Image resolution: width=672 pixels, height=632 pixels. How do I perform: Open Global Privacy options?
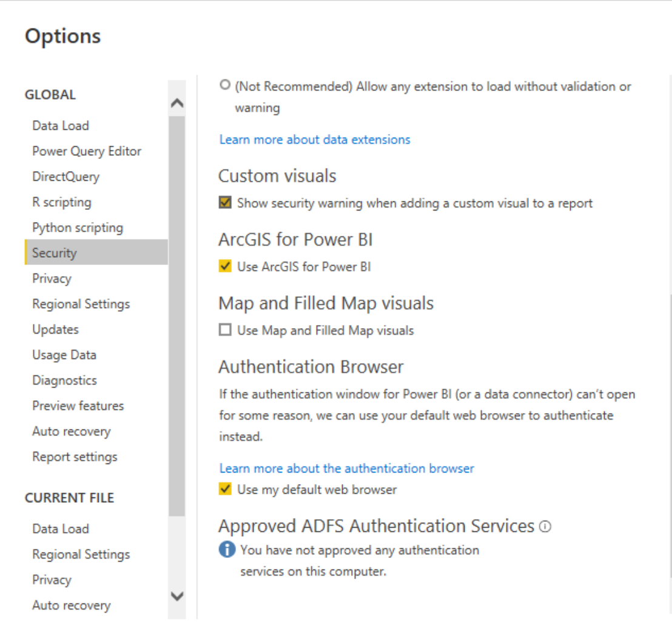pos(52,278)
